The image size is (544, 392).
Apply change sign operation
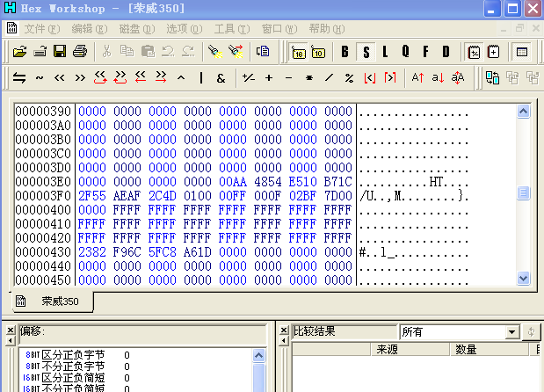pyautogui.click(x=249, y=78)
